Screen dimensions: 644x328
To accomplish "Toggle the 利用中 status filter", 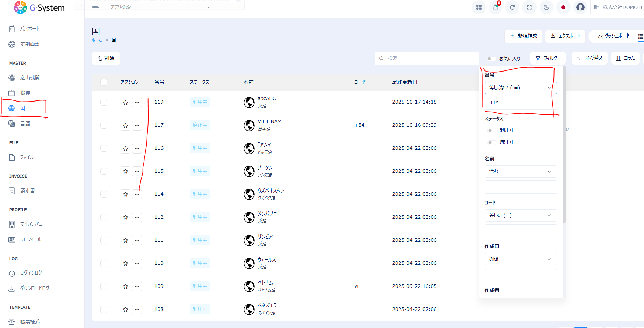I will pyautogui.click(x=492, y=131).
